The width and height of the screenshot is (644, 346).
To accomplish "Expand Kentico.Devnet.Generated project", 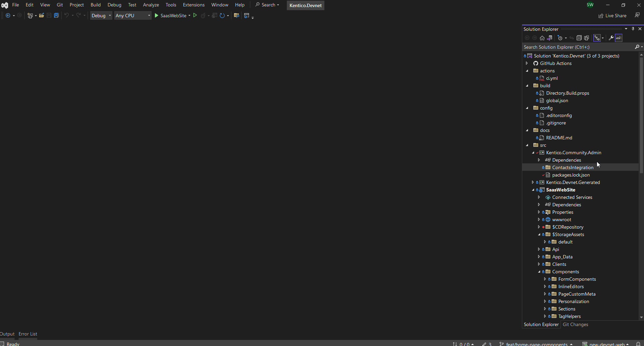I will tap(533, 182).
